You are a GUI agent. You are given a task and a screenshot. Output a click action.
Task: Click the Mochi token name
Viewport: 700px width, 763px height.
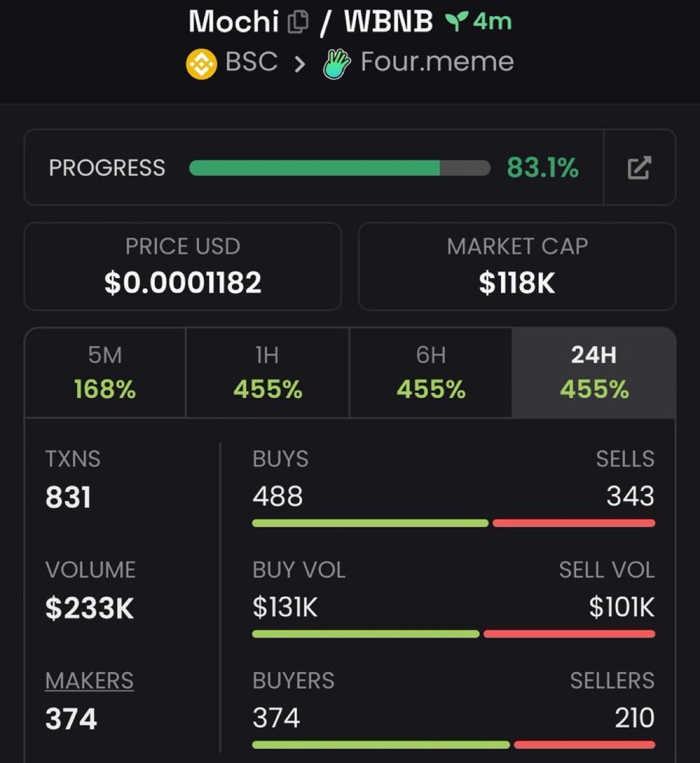(233, 22)
